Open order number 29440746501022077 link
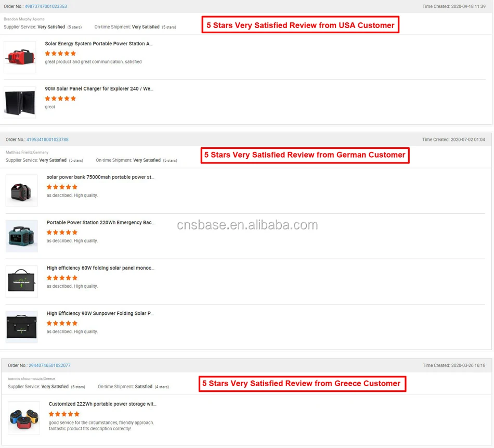494x448 pixels. point(49,365)
